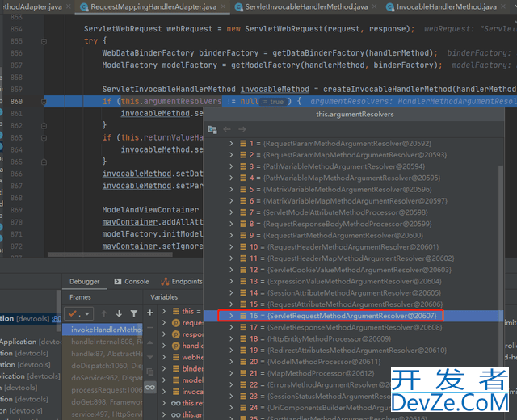
Task: Go forward in evaluation popup history
Action: coord(242,129)
